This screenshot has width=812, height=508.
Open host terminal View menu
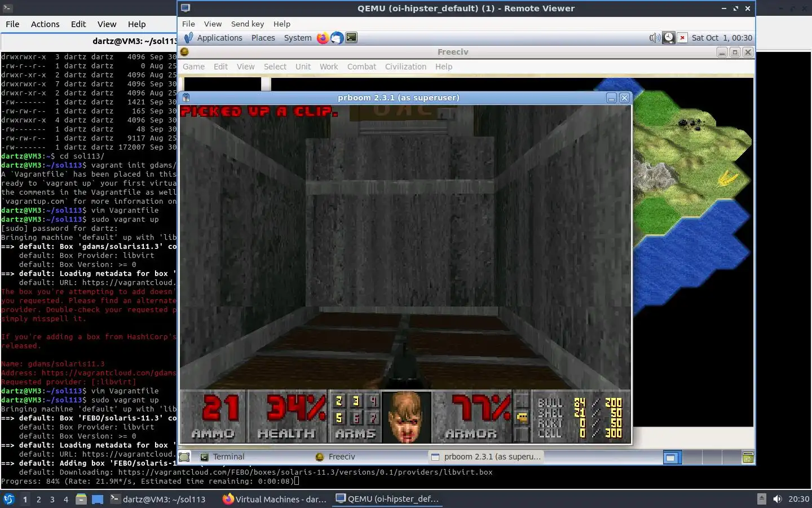pyautogui.click(x=107, y=24)
